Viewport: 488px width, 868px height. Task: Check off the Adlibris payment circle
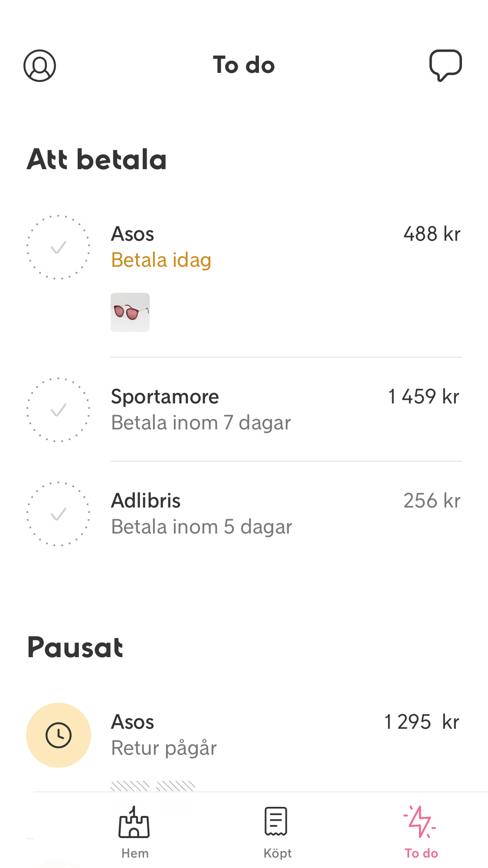[x=59, y=514]
